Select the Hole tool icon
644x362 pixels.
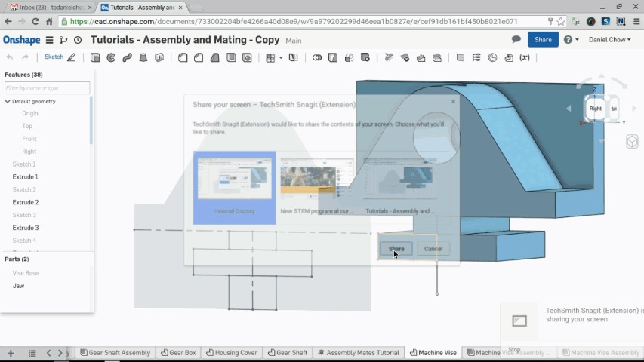(x=247, y=57)
